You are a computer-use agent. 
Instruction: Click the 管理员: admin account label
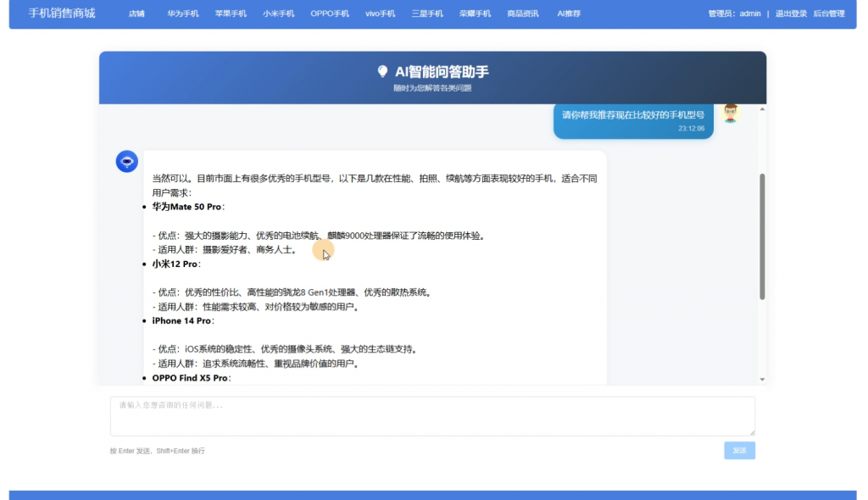[734, 14]
